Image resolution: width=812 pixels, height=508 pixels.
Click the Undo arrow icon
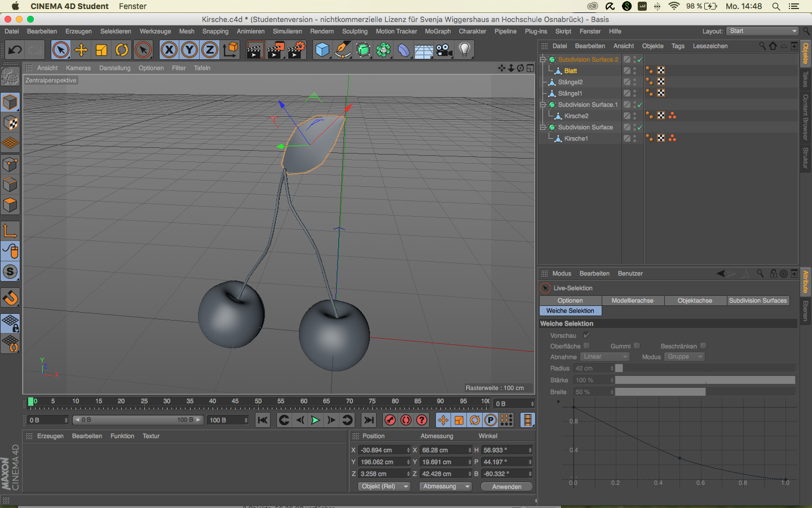(15, 50)
